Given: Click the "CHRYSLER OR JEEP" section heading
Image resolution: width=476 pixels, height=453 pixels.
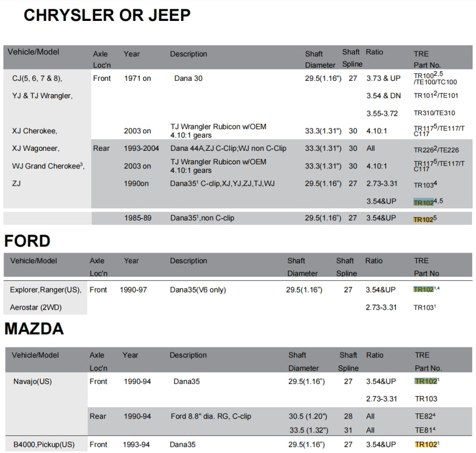Looking at the screenshot, I should [107, 15].
